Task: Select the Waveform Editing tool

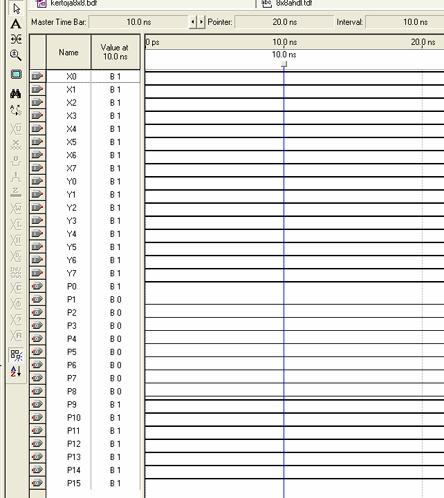Action: tap(16, 39)
